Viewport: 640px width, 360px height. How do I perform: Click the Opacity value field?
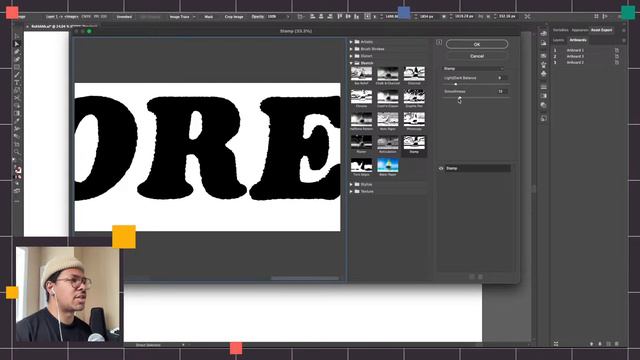pyautogui.click(x=276, y=17)
